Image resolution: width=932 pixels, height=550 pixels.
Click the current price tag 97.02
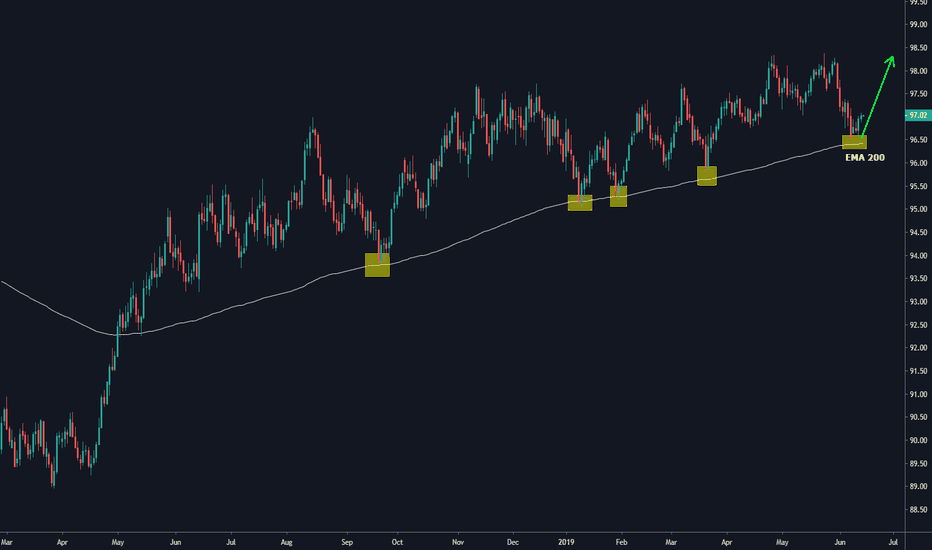point(918,115)
